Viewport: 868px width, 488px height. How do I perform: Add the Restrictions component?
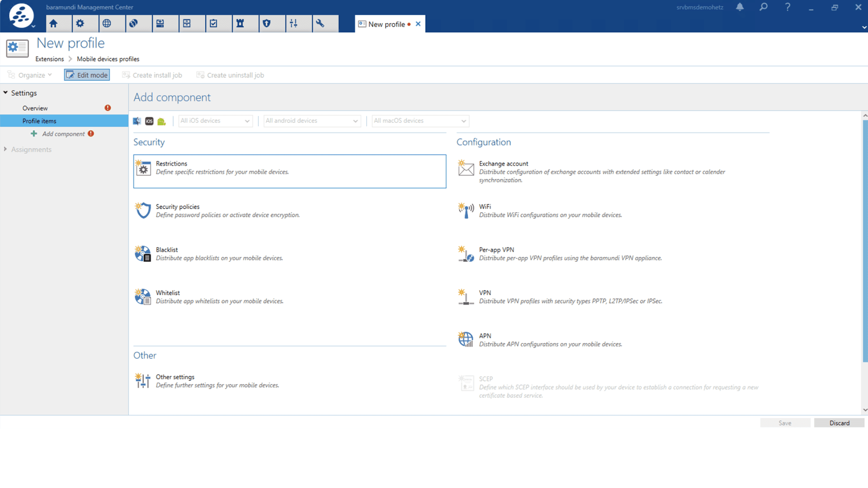coord(290,171)
